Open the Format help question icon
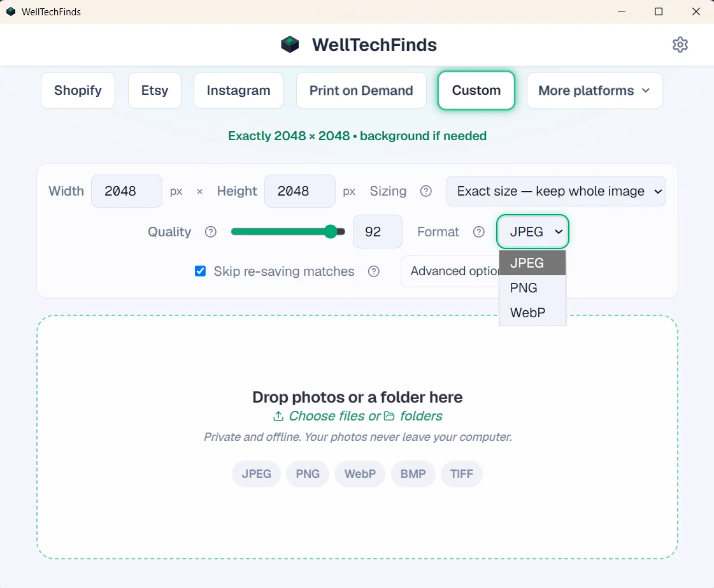 pyautogui.click(x=478, y=232)
